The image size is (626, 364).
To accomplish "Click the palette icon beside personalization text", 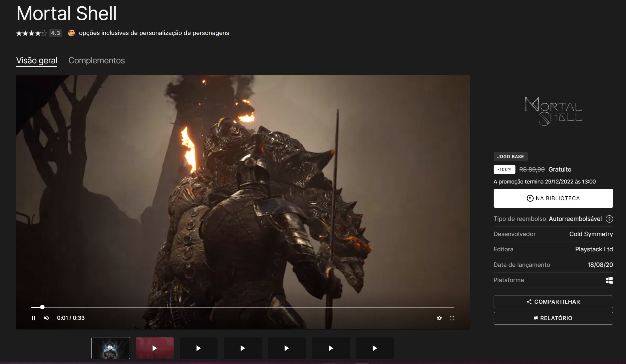I will tap(71, 33).
